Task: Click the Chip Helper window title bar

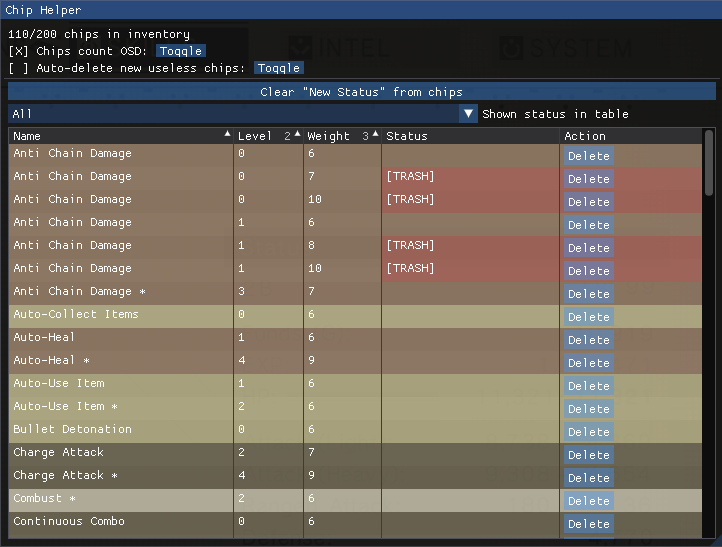Action: [361, 10]
